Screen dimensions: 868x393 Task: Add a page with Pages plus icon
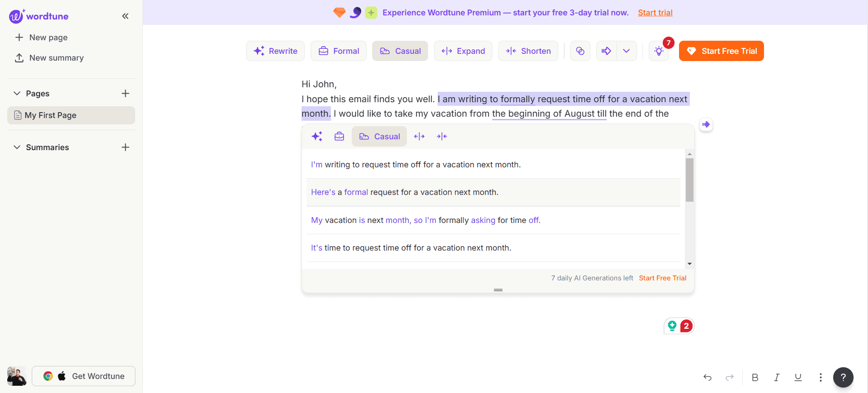click(x=125, y=93)
